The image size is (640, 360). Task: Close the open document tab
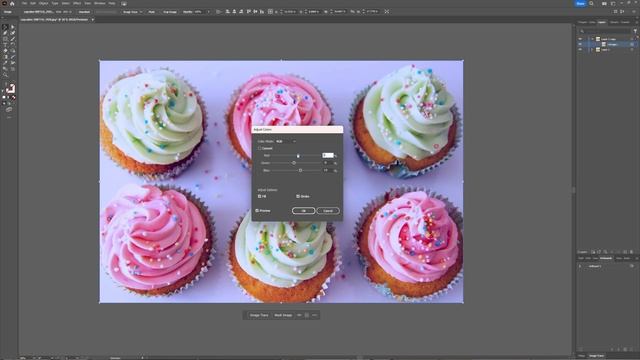(93, 20)
